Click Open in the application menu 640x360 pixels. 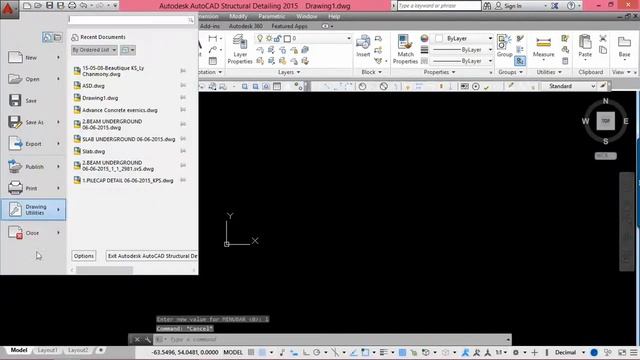[x=33, y=79]
